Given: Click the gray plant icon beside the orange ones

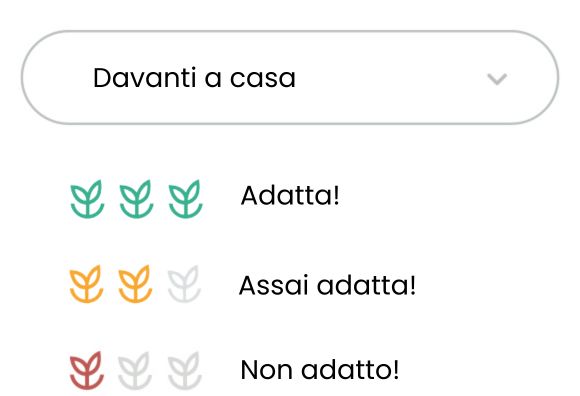Looking at the screenshot, I should tap(184, 284).
